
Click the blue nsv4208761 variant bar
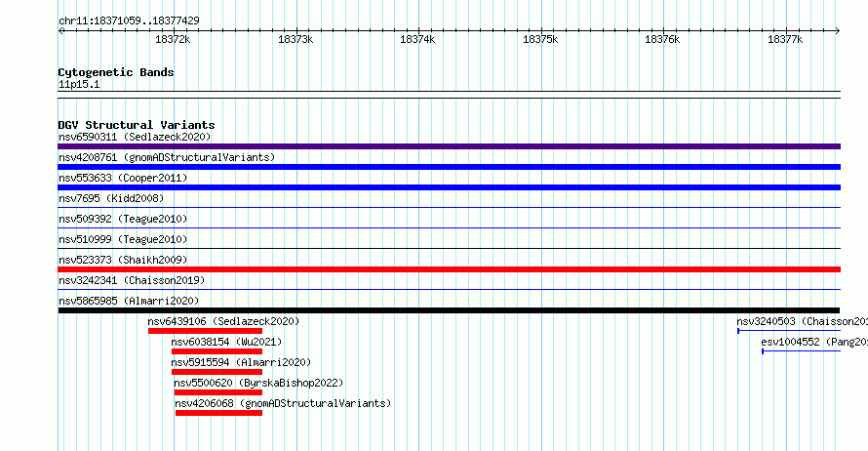click(x=449, y=167)
